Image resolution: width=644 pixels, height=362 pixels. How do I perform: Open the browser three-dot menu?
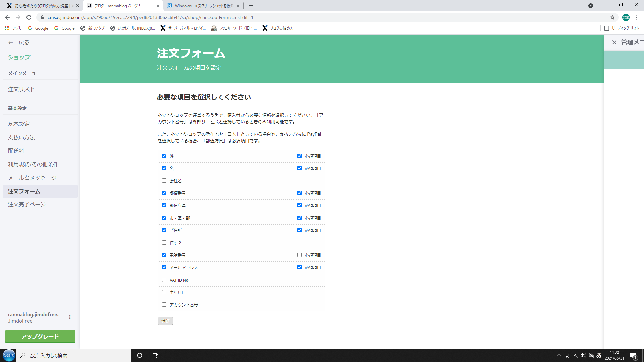pyautogui.click(x=637, y=17)
